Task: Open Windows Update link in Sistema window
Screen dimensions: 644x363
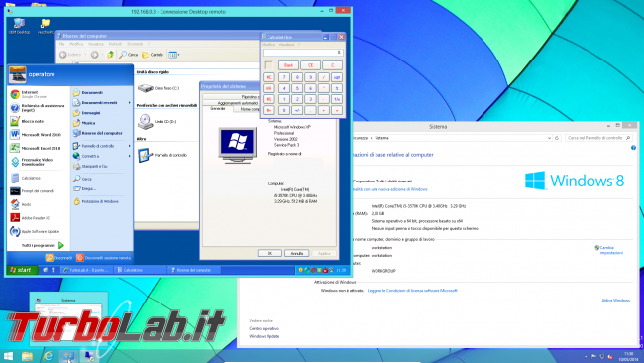Action: (265, 336)
